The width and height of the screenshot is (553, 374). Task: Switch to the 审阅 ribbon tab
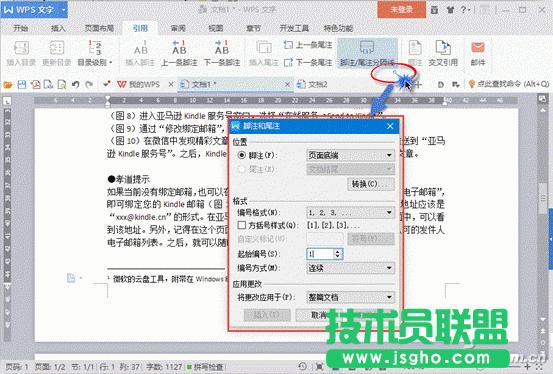(x=178, y=28)
